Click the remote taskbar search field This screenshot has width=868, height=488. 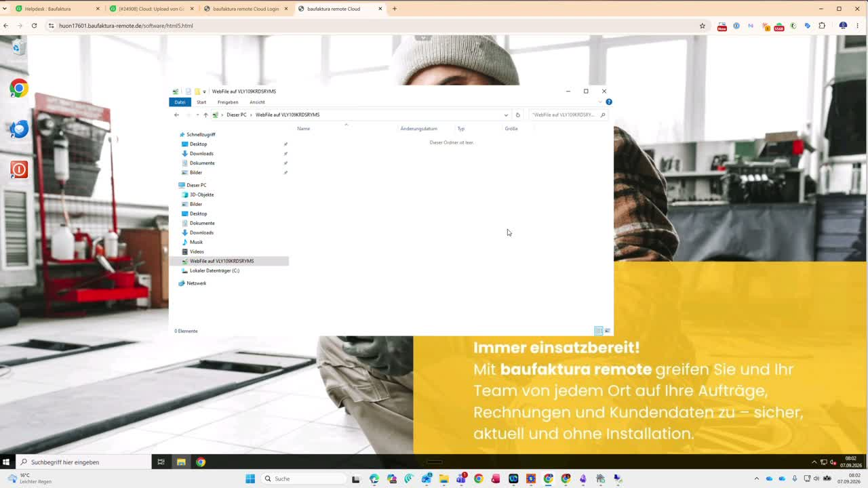point(83,462)
